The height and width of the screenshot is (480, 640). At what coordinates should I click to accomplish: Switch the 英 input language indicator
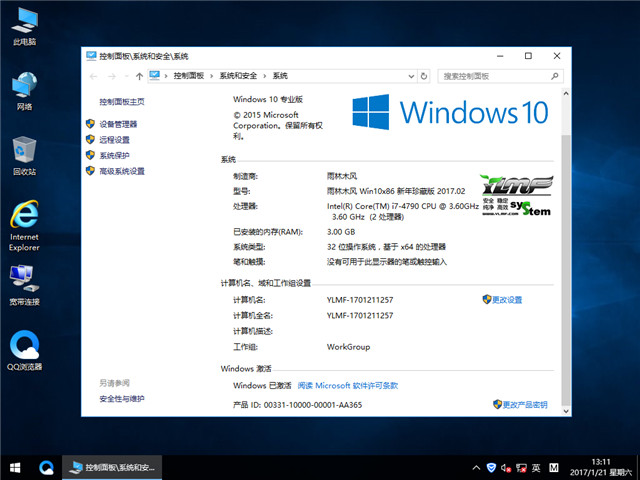(536, 468)
